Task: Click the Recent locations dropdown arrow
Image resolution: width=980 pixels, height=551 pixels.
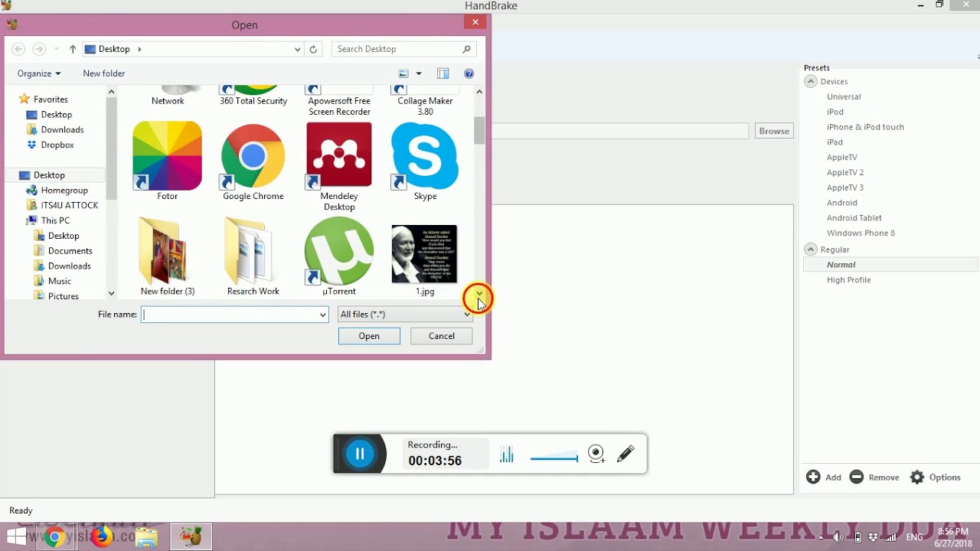Action: tap(56, 49)
